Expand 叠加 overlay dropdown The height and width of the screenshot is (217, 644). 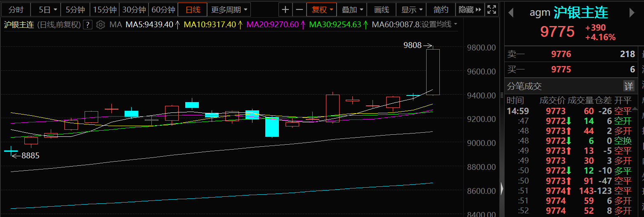point(352,9)
